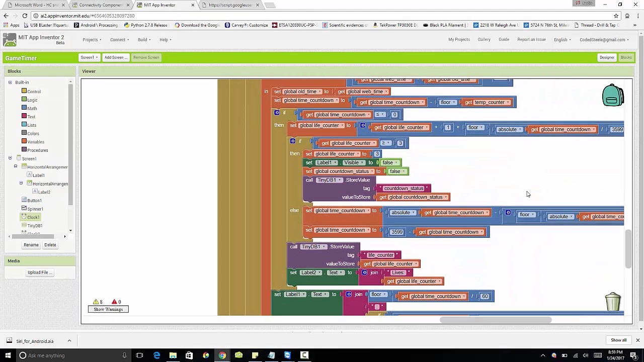Open the backpack icon in viewer

point(613,95)
